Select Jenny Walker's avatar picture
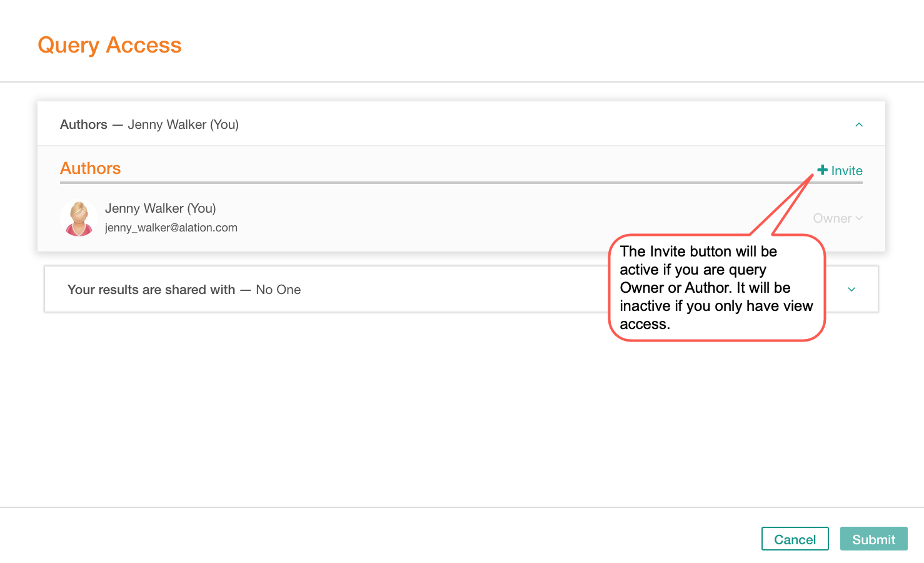This screenshot has width=924, height=563. click(79, 218)
